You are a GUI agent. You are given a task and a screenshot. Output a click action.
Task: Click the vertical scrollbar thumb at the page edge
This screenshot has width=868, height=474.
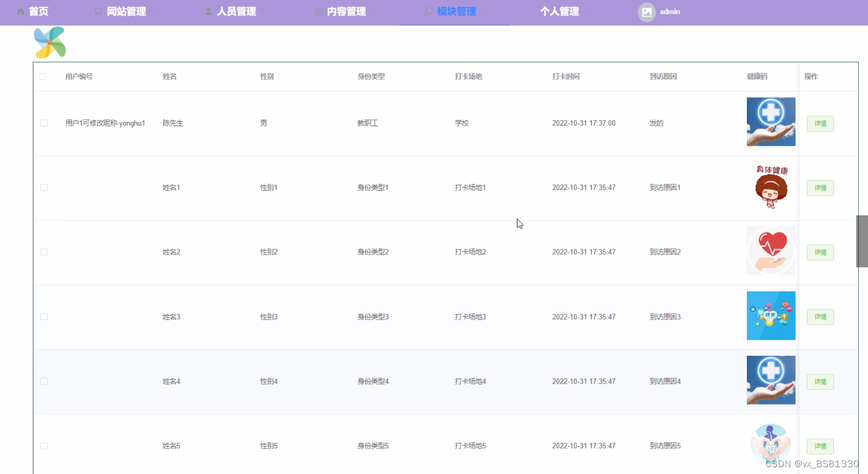click(862, 241)
